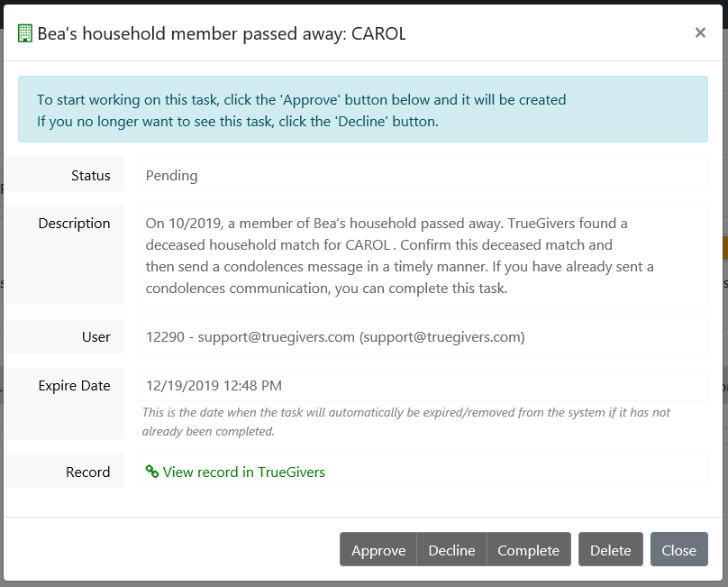The width and height of the screenshot is (728, 587).
Task: Open View record in TrueGivers link
Action: point(244,472)
